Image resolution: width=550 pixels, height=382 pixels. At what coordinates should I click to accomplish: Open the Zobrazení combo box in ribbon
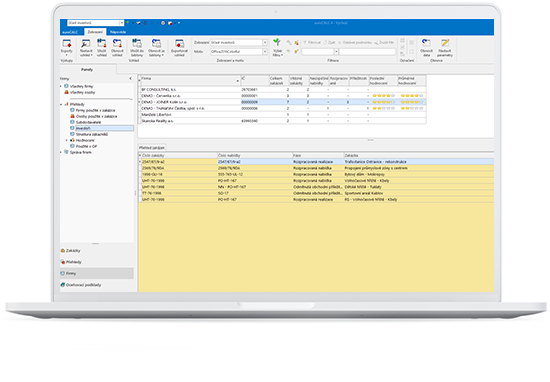[239, 42]
